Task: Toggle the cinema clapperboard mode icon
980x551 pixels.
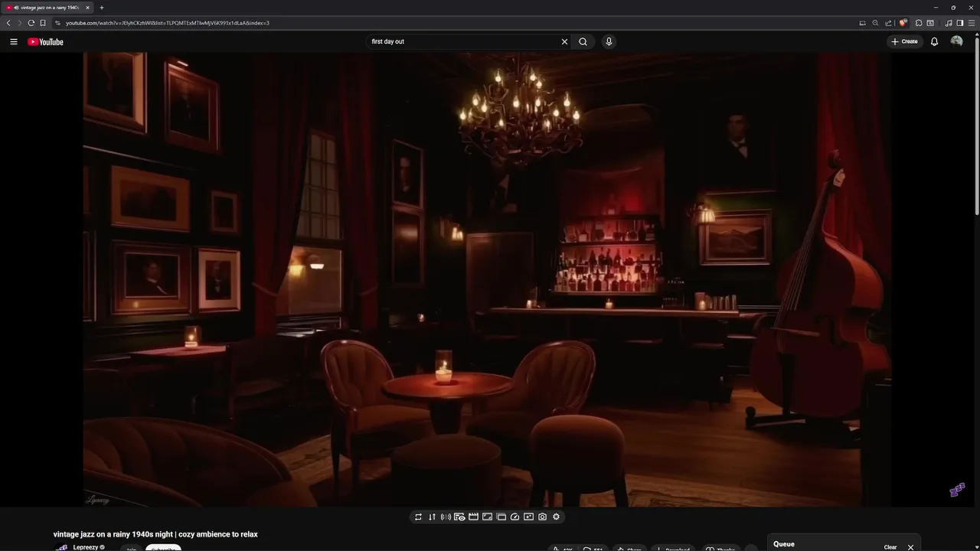Action: pos(473,517)
